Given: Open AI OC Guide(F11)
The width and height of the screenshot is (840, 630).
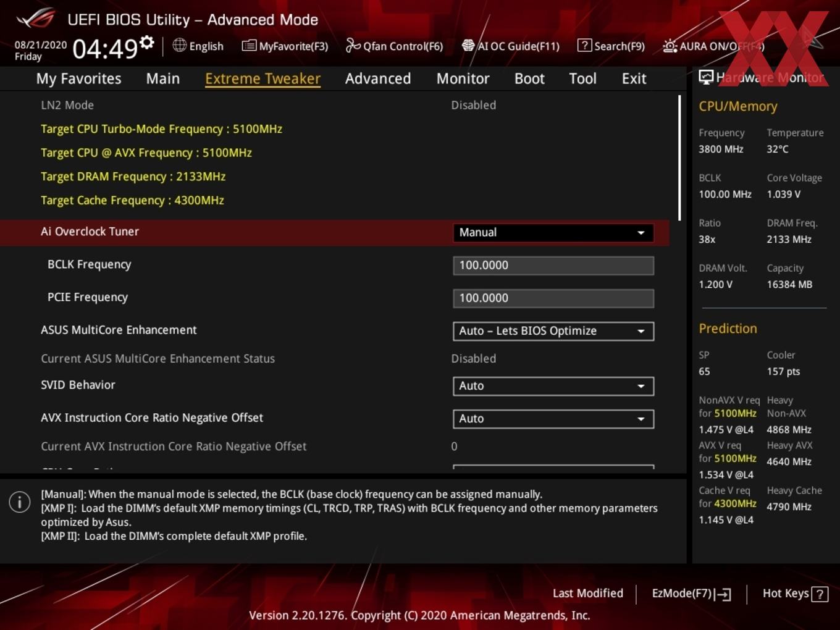Looking at the screenshot, I should (511, 46).
